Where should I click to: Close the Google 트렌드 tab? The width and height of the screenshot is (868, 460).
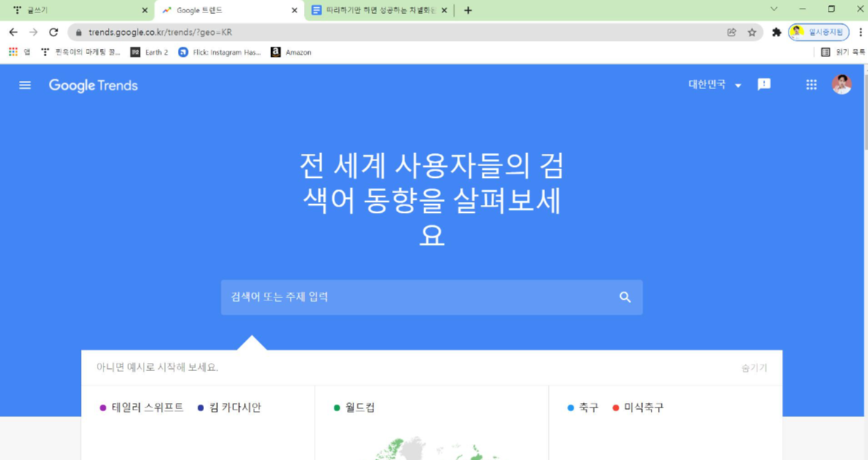294,10
